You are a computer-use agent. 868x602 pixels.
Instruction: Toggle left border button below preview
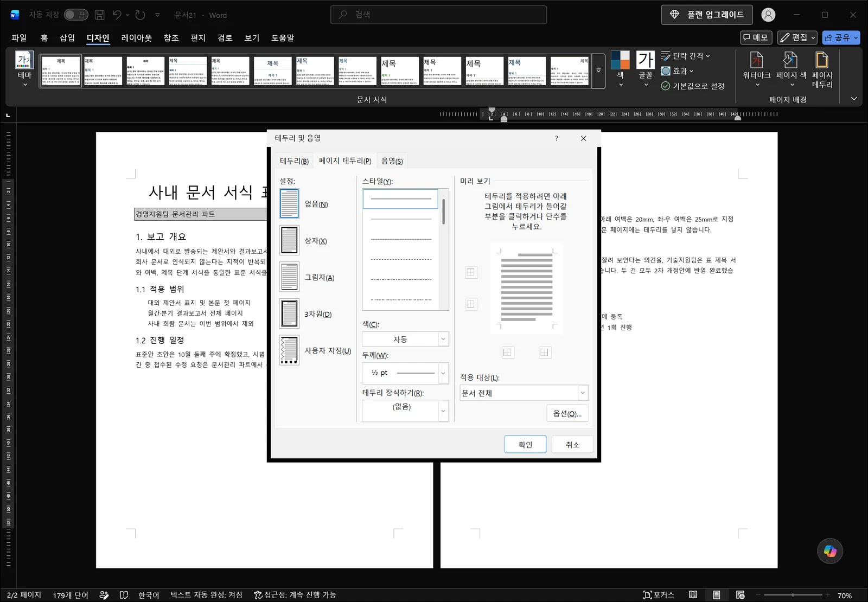508,353
